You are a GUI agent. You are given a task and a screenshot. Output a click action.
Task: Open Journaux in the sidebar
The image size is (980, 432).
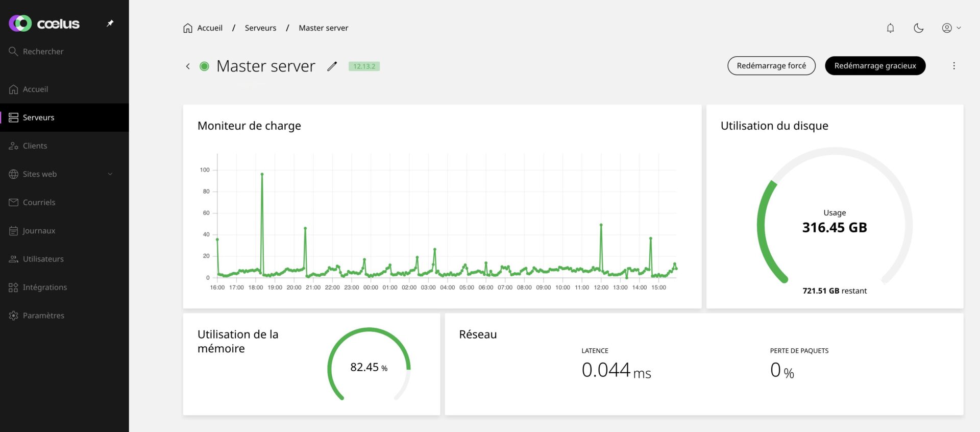coord(64,231)
